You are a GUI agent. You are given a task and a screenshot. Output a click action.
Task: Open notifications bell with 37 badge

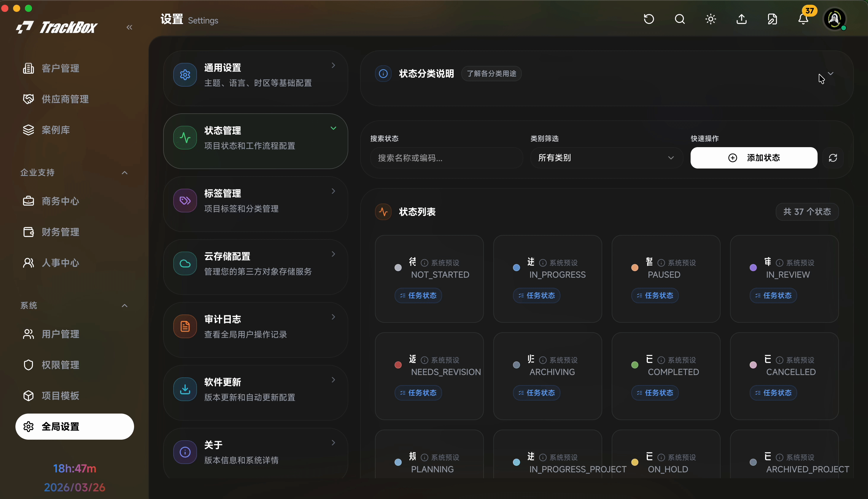[x=803, y=19]
